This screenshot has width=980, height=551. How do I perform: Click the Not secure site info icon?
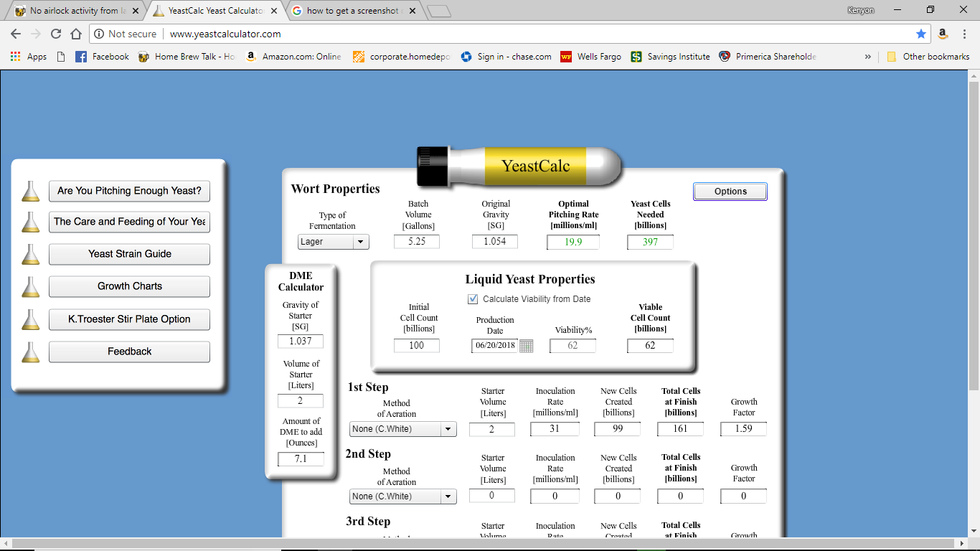pyautogui.click(x=100, y=34)
